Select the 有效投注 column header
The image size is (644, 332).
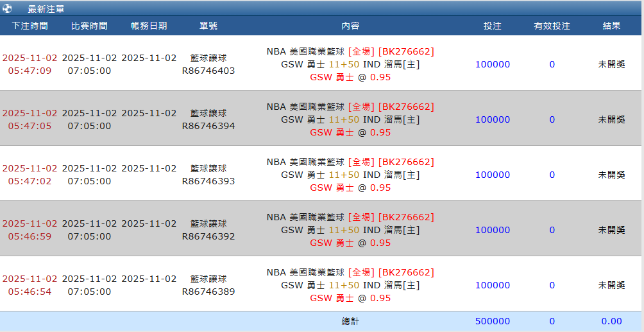(552, 26)
